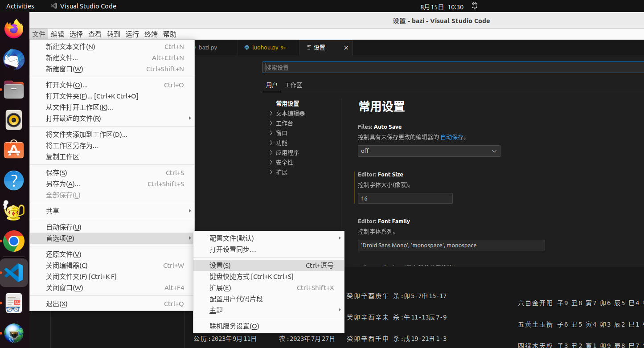Expand the 扩展 settings category
The width and height of the screenshot is (644, 348).
pos(271,172)
